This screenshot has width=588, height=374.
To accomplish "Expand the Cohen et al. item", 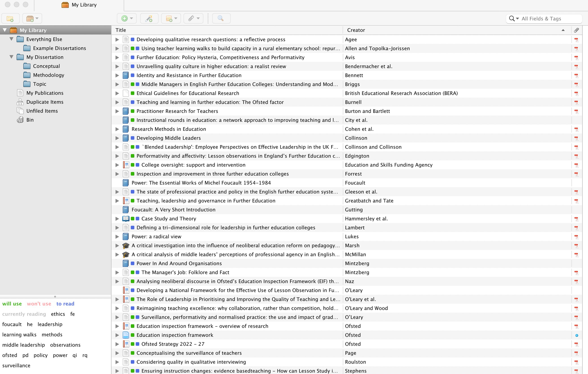I will point(117,129).
